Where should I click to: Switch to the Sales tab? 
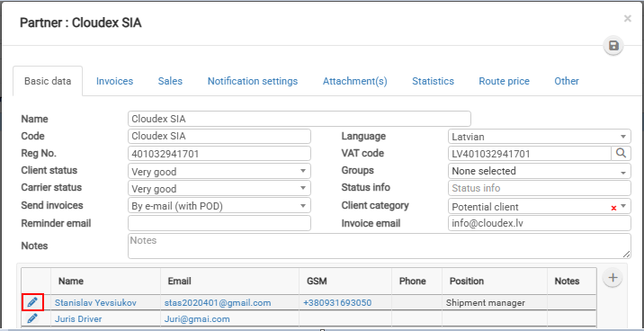[x=170, y=81]
